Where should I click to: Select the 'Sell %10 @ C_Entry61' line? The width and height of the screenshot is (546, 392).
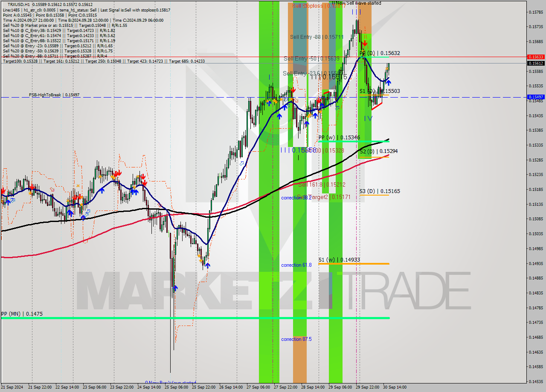59,35
